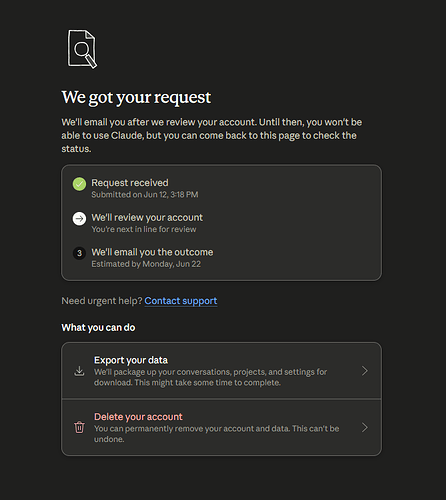446x500 pixels.
Task: Click the We'll email you the outcome label
Action: (152, 252)
